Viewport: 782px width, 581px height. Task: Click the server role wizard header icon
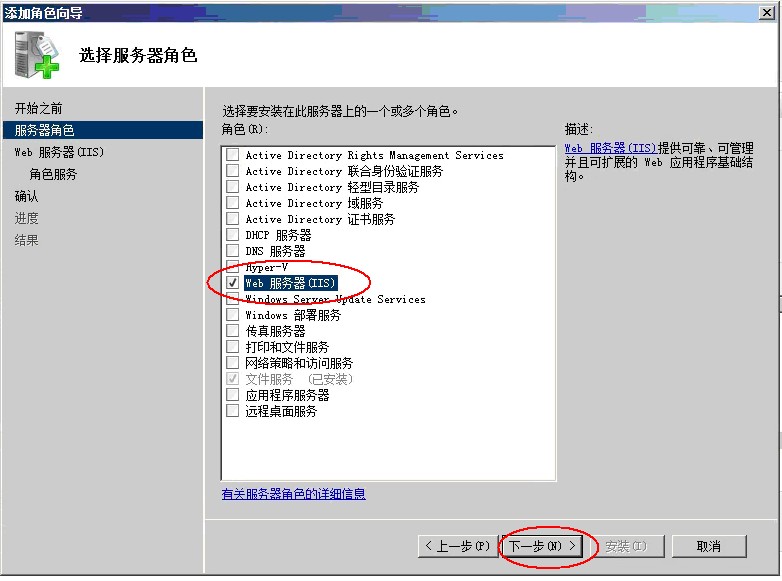pos(37,55)
